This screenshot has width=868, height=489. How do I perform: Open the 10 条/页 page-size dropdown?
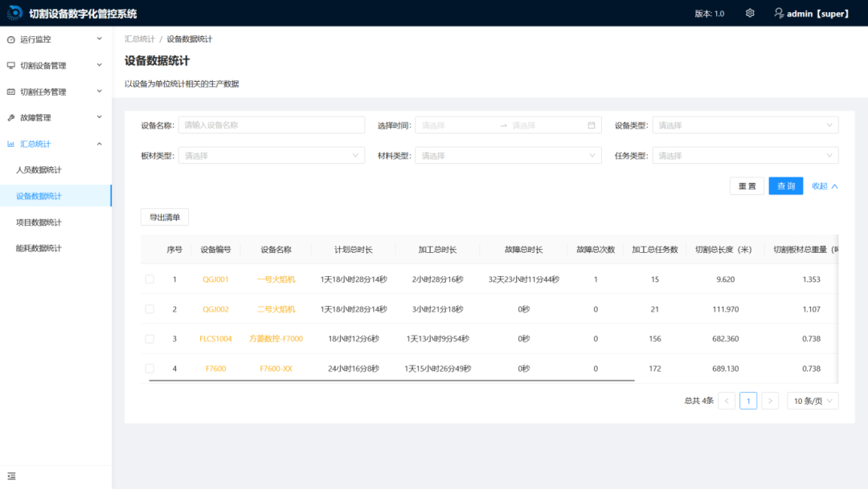(x=812, y=400)
